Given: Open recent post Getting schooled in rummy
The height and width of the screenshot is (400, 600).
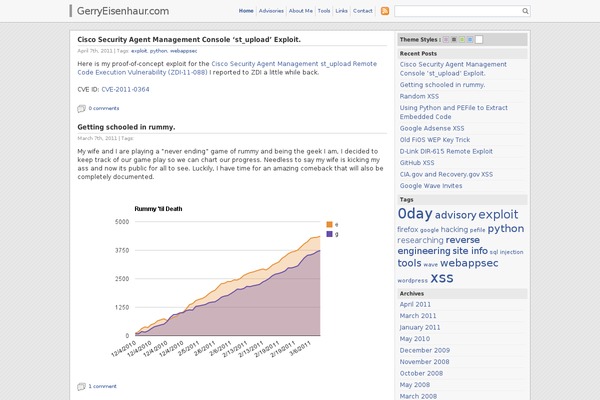Looking at the screenshot, I should click(x=442, y=85).
